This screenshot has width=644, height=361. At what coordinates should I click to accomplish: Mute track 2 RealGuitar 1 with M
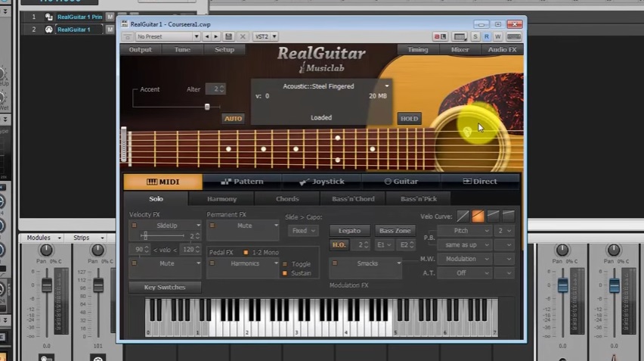point(110,30)
